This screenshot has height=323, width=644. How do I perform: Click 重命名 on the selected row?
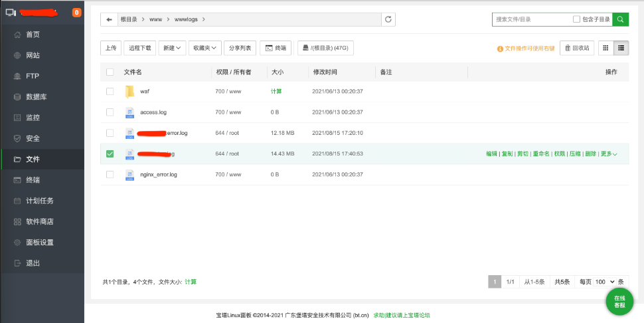click(541, 154)
